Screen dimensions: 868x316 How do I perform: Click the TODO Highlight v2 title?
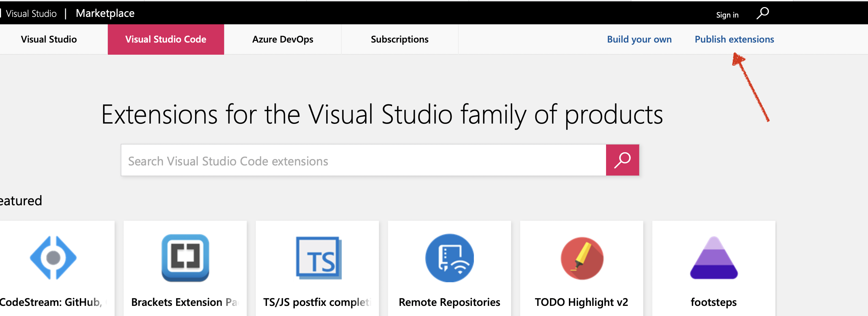pos(581,302)
